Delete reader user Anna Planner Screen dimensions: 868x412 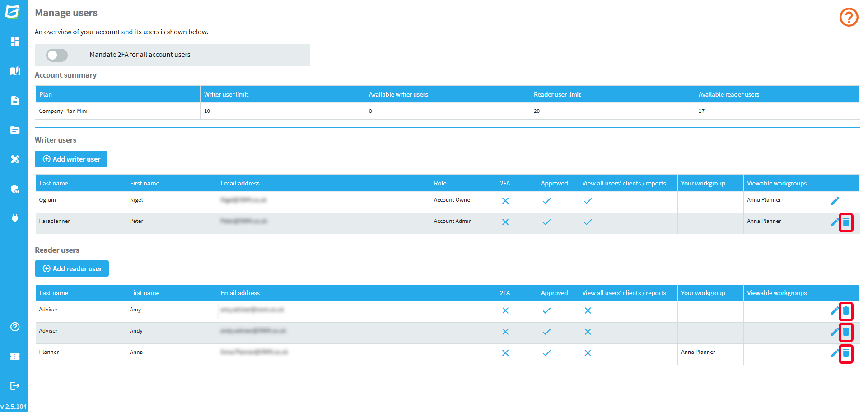click(846, 353)
